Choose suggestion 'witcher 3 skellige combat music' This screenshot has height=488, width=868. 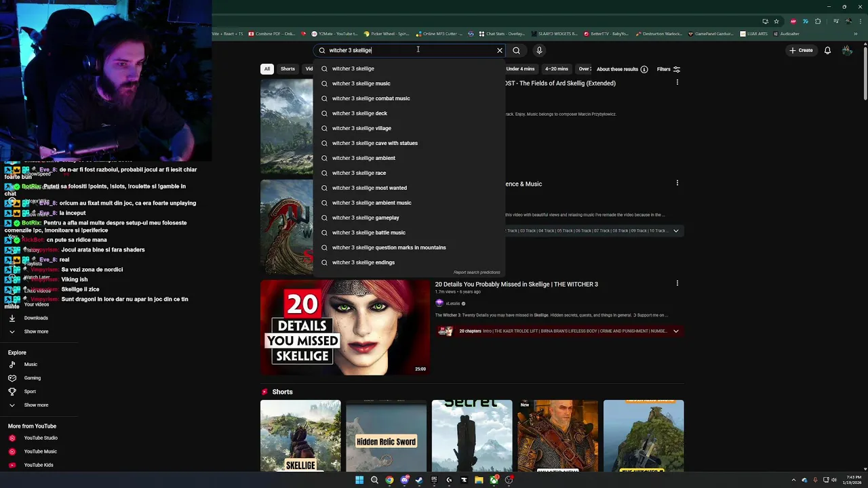pos(409,98)
